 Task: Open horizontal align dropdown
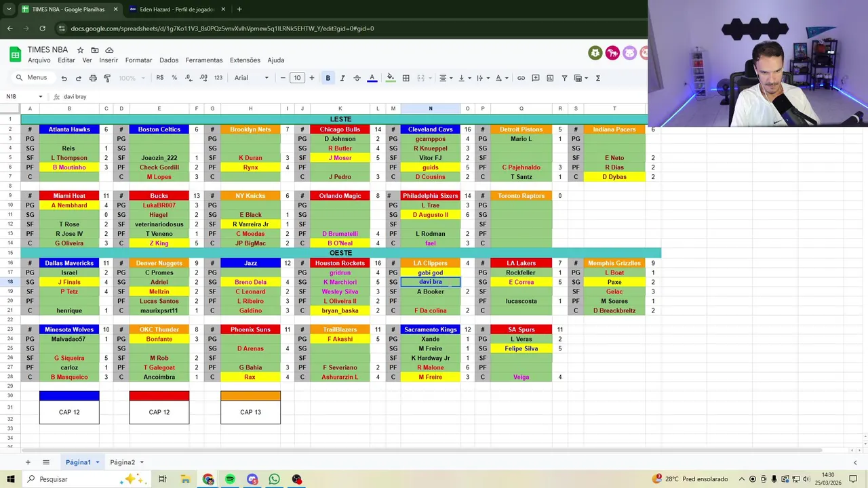pos(445,78)
